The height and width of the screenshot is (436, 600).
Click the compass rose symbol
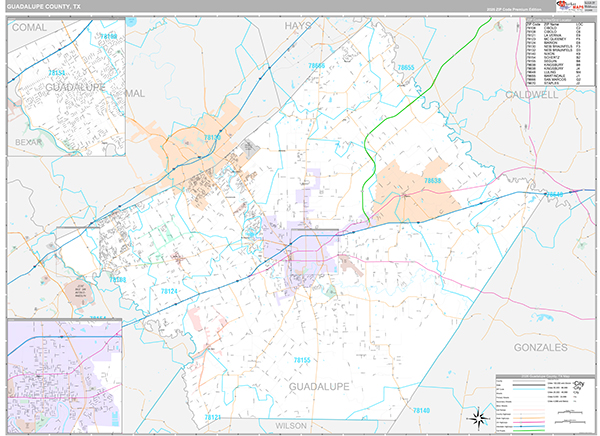[x=478, y=416]
